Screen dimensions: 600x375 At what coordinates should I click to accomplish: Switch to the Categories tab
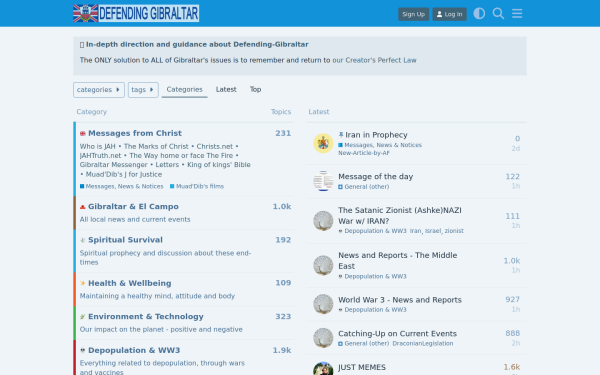click(184, 90)
